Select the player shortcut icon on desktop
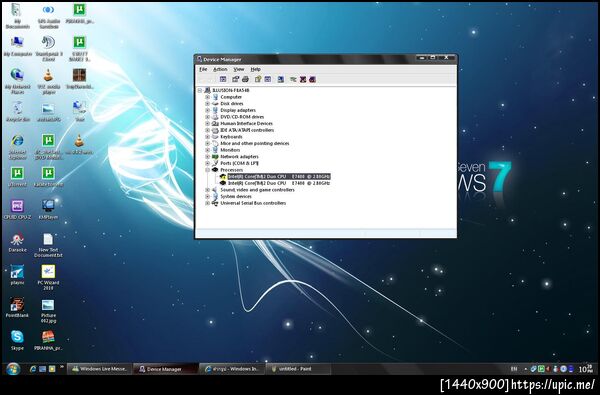Screen dimensions: 600x395 [17, 275]
